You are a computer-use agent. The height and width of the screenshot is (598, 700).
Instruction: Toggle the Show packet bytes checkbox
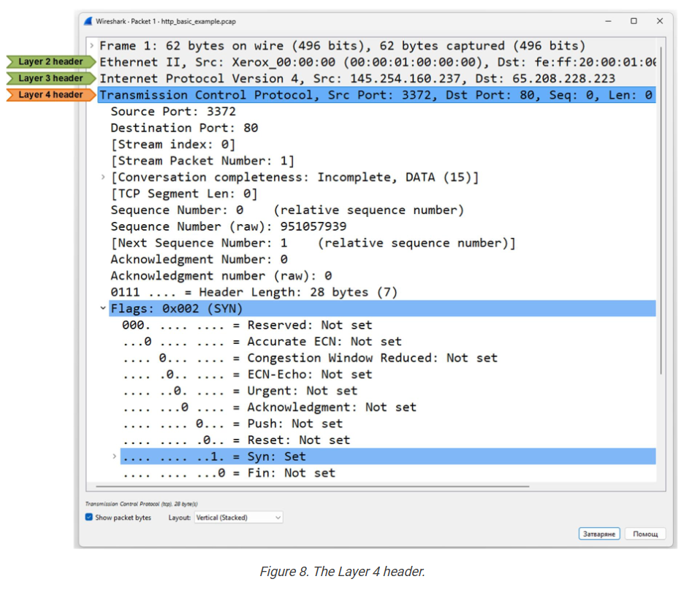coord(89,518)
